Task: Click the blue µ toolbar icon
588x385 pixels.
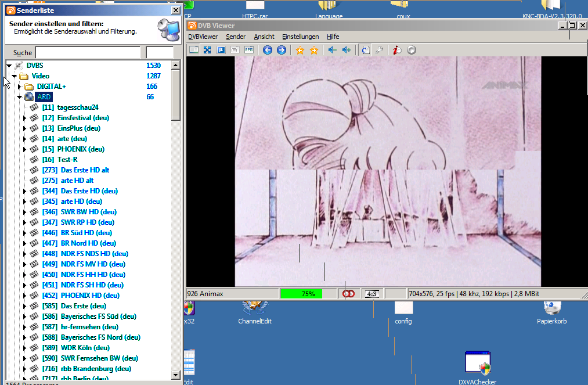Action: [x=221, y=50]
